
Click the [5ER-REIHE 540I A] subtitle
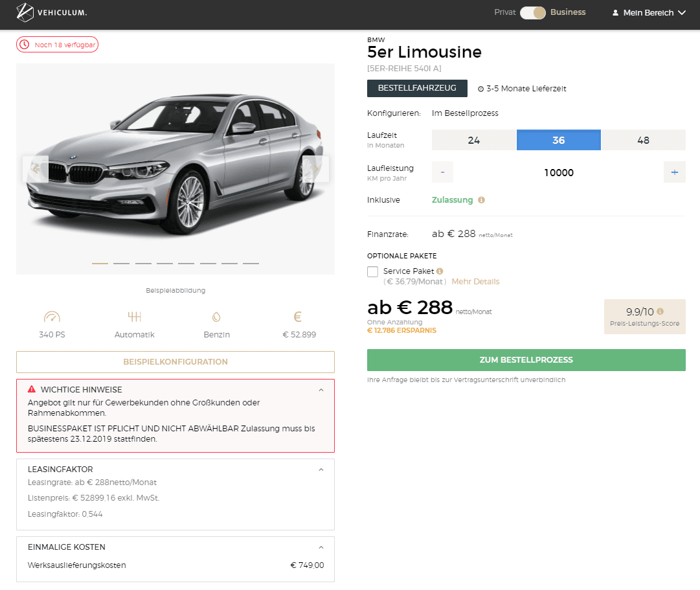pyautogui.click(x=404, y=69)
